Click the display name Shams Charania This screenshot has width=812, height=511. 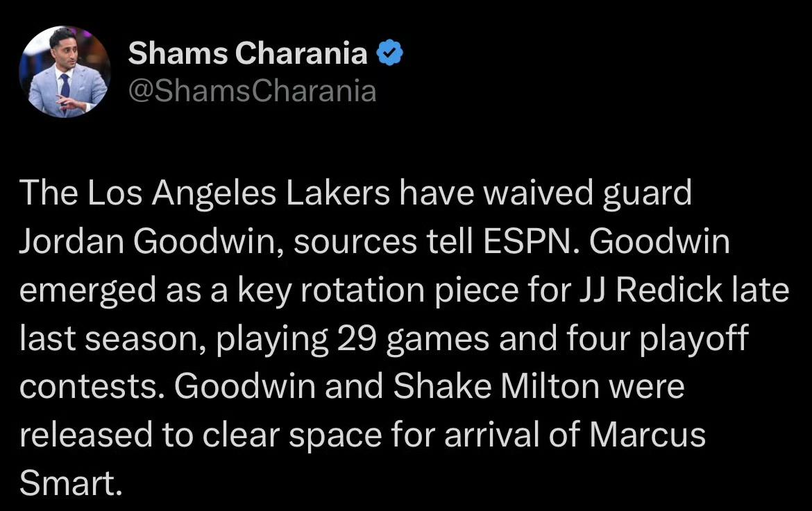pyautogui.click(x=248, y=53)
